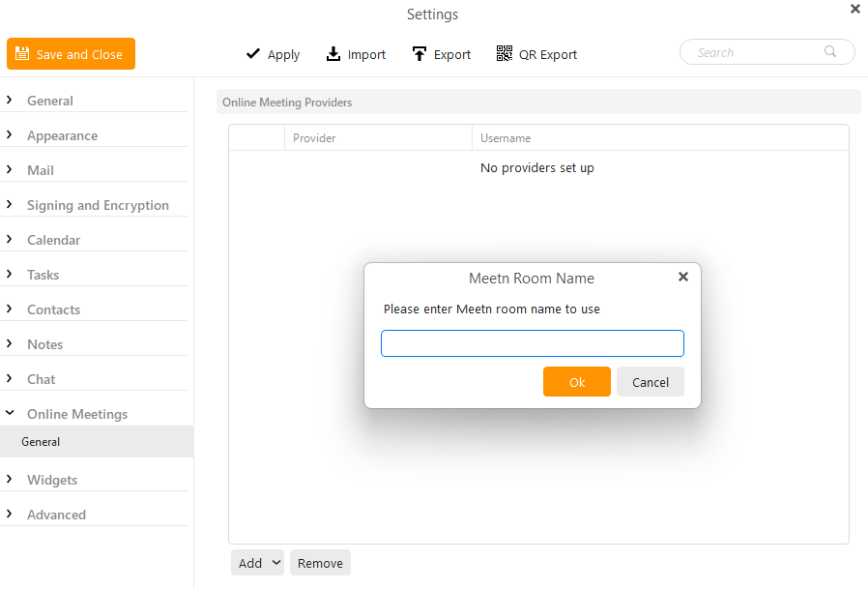868x589 pixels.
Task: Click the settings Search box
Action: pos(767,52)
